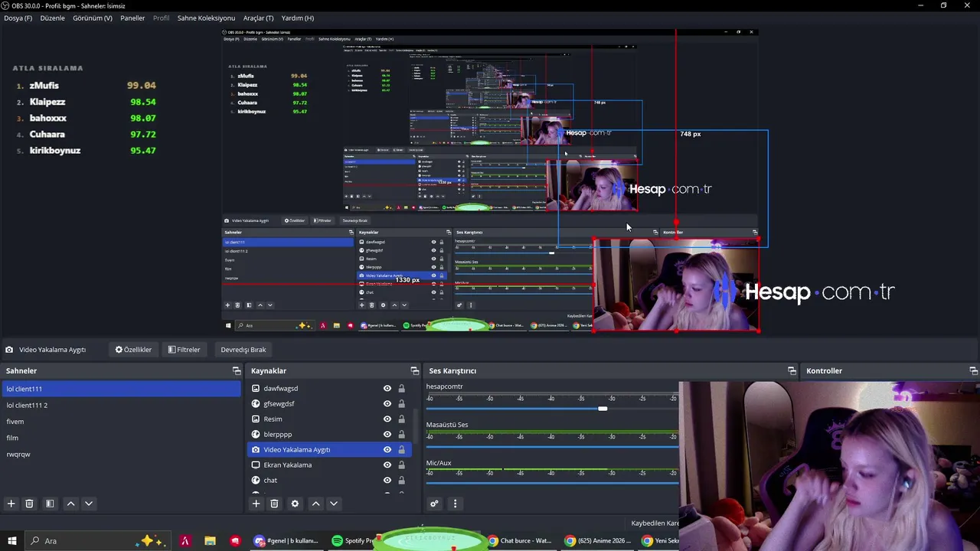
Task: Add a new source in Kaynaklar
Action: 256,504
